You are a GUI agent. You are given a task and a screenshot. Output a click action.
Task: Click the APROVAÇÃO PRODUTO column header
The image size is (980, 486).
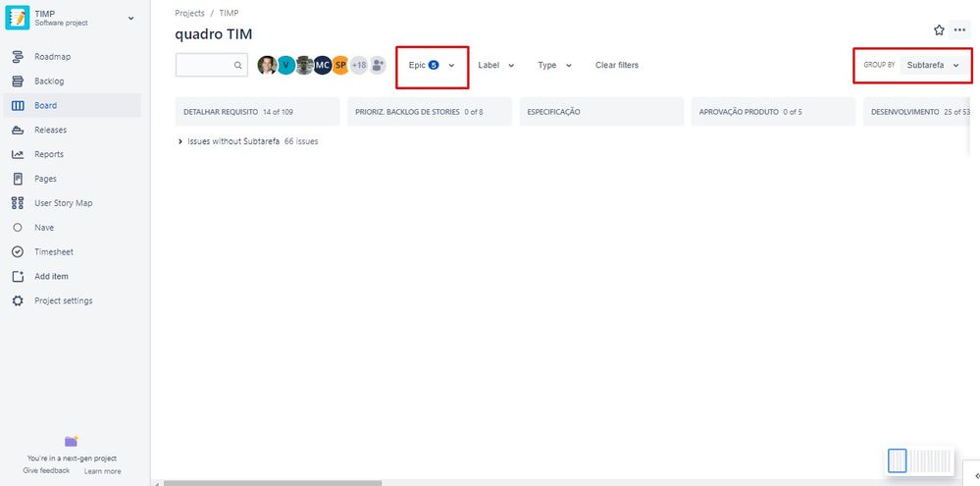[773, 112]
